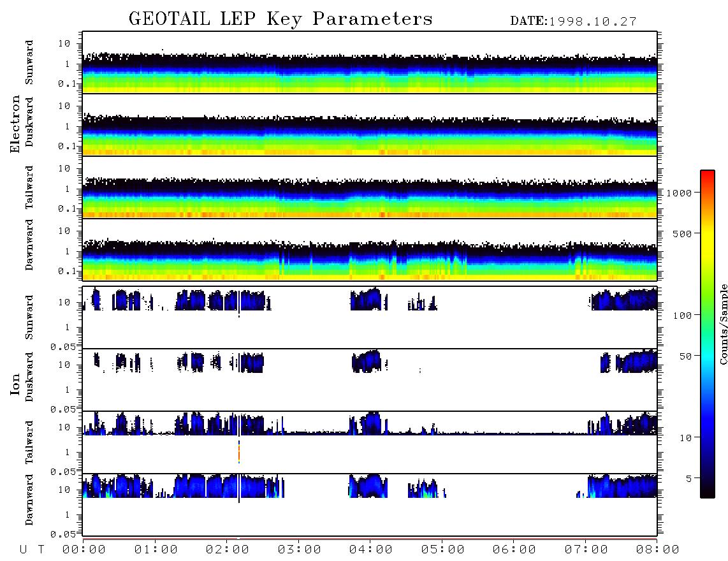Image resolution: width=728 pixels, height=561 pixels.
Task: Click the vertical "Ion" group label
Action: pyautogui.click(x=15, y=384)
